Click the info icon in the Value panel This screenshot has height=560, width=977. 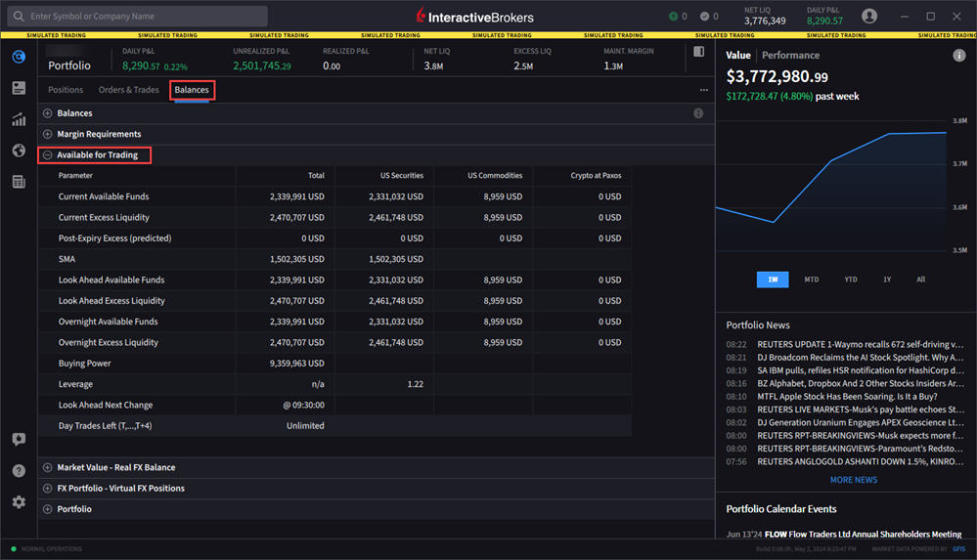pyautogui.click(x=959, y=56)
